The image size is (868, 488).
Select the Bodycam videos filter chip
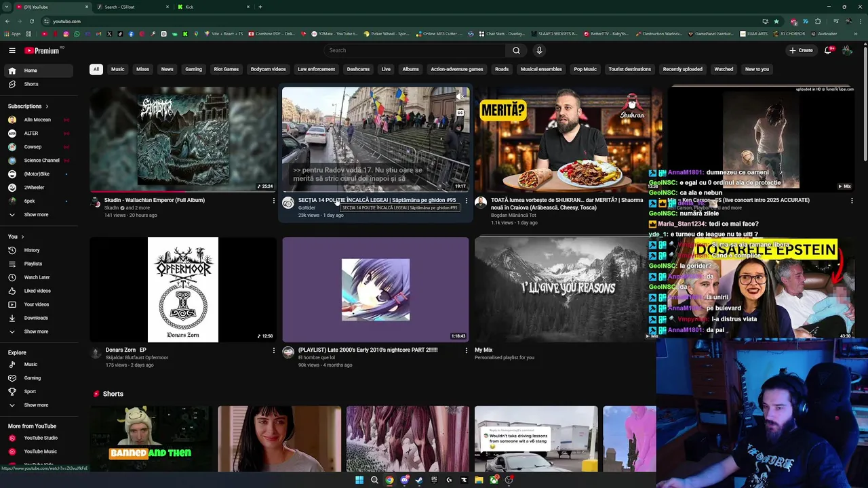pos(268,69)
